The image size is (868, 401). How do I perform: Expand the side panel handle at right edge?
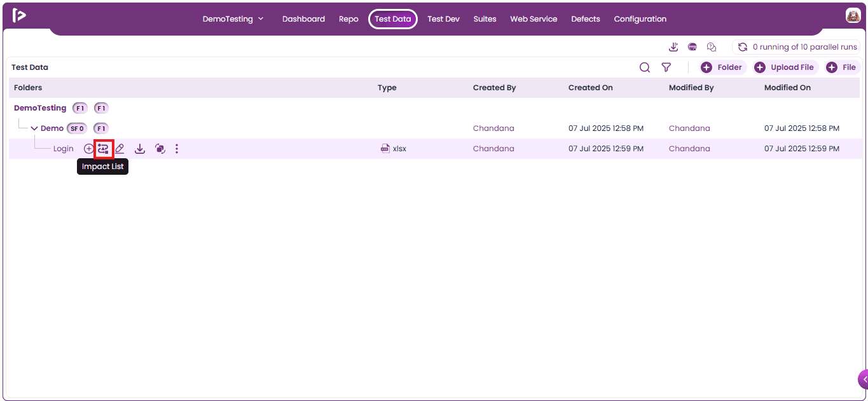click(863, 379)
